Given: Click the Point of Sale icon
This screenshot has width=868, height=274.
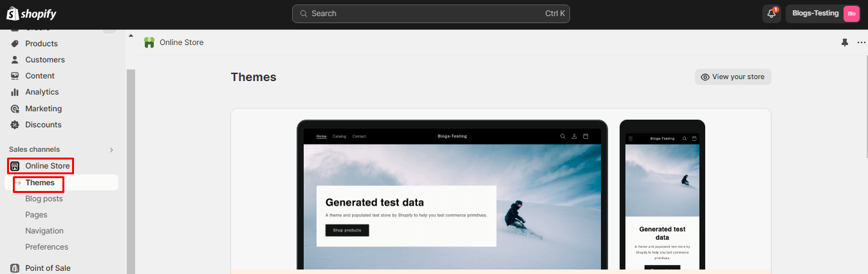Looking at the screenshot, I should (15, 268).
